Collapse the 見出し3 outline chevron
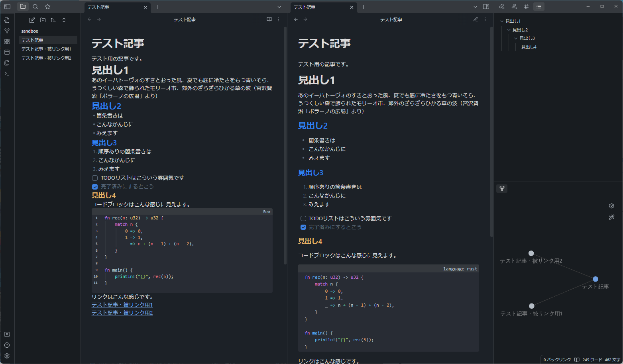 pyautogui.click(x=516, y=38)
